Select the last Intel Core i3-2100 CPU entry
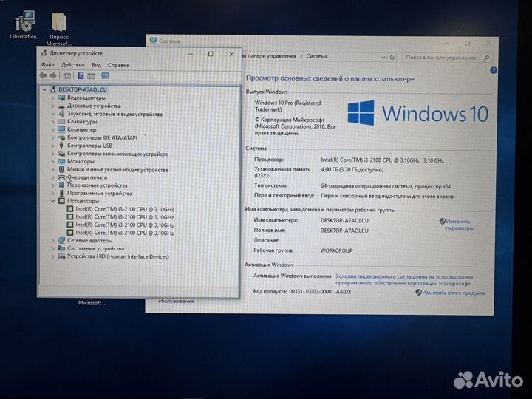This screenshot has width=532, height=399. 125,233
